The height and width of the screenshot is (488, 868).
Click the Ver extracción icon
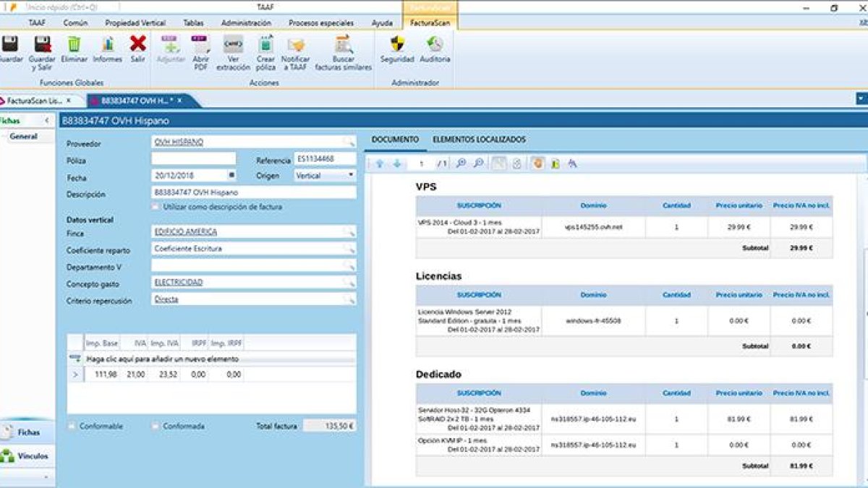click(233, 46)
